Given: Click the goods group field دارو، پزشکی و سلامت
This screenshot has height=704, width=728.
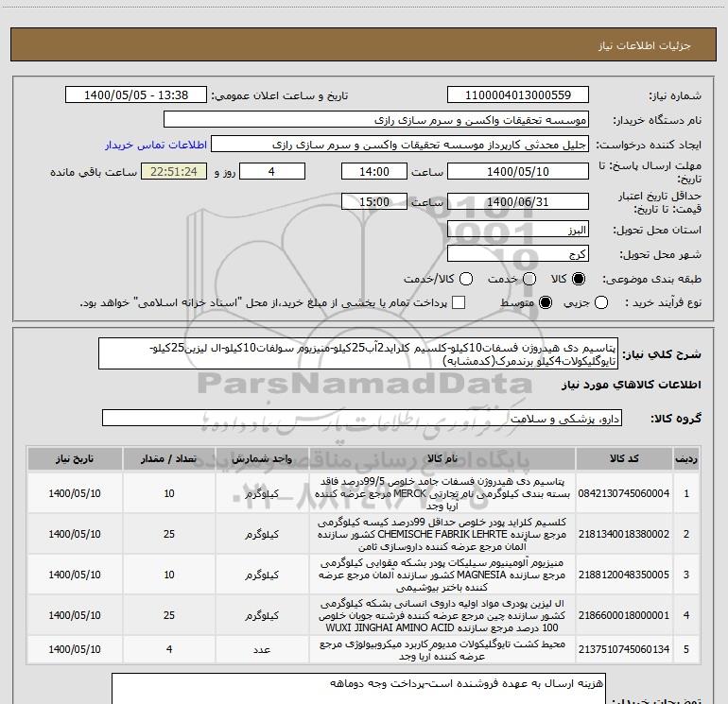Looking at the screenshot, I should coord(362,418).
